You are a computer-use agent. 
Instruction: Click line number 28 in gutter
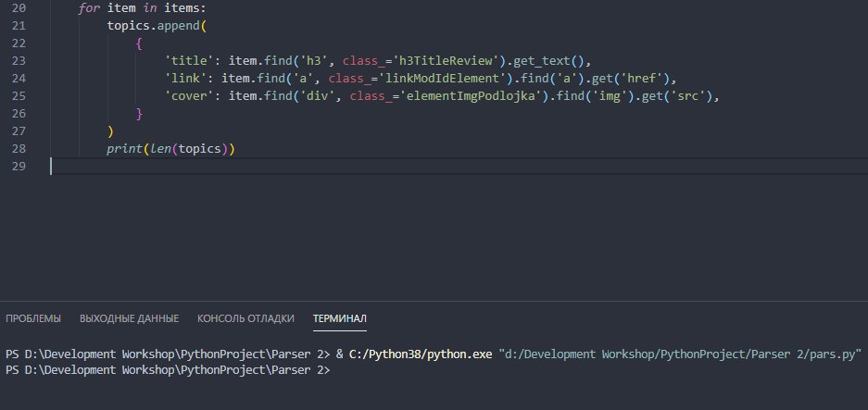(x=19, y=149)
